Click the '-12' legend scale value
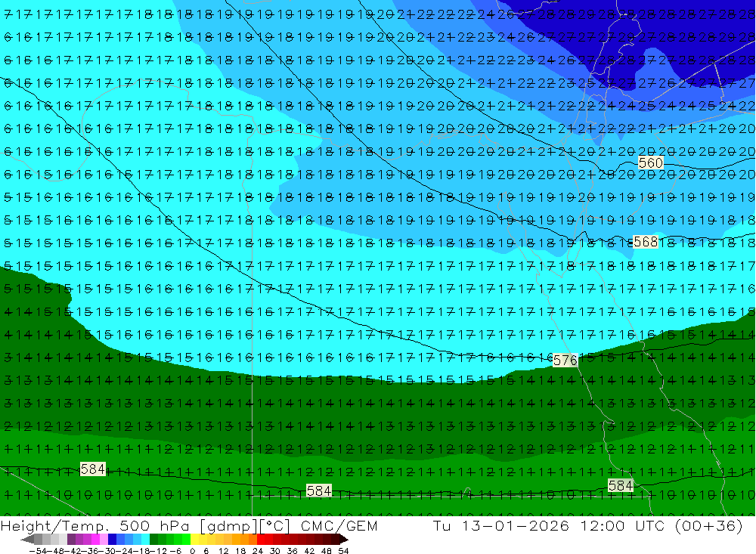Screen dimensions: 756x554 point(159,551)
